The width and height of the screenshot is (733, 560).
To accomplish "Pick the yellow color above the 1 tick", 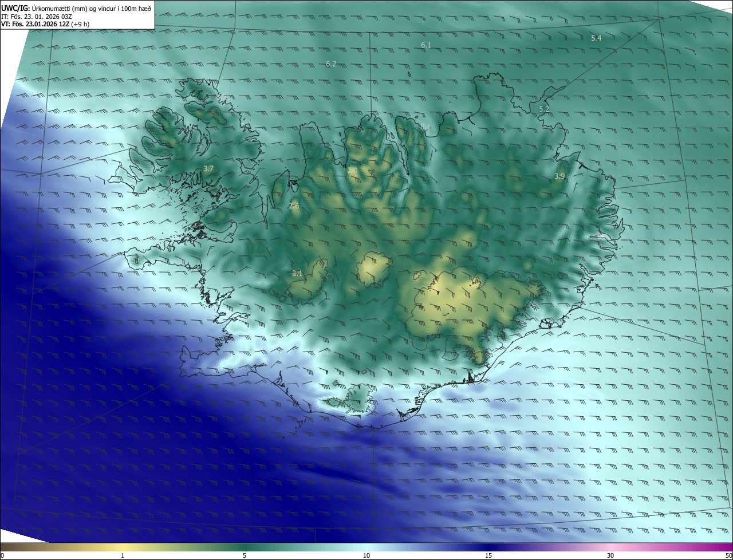I will (x=123, y=547).
